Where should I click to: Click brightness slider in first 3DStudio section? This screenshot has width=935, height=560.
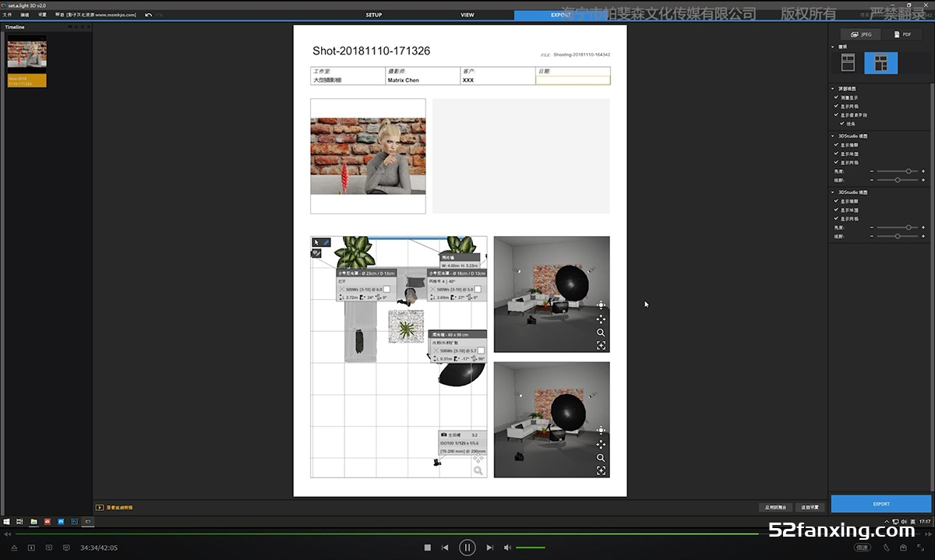tap(908, 171)
